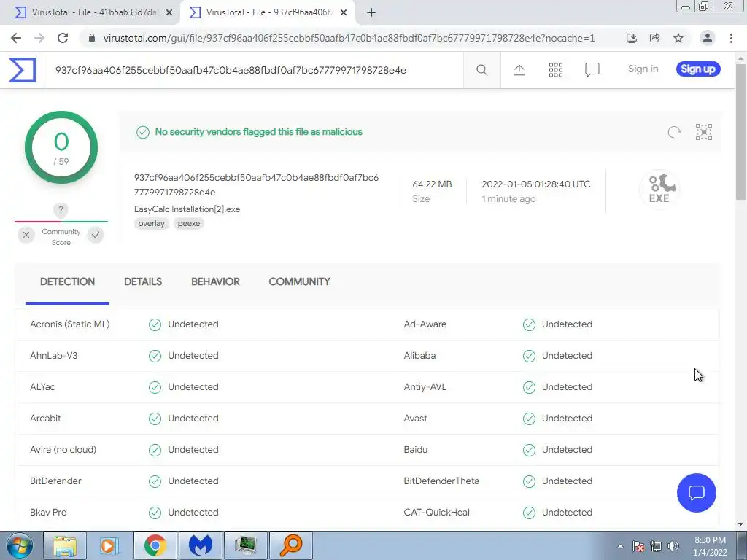Open the upload file icon
This screenshot has width=747, height=560.
pyautogui.click(x=519, y=70)
